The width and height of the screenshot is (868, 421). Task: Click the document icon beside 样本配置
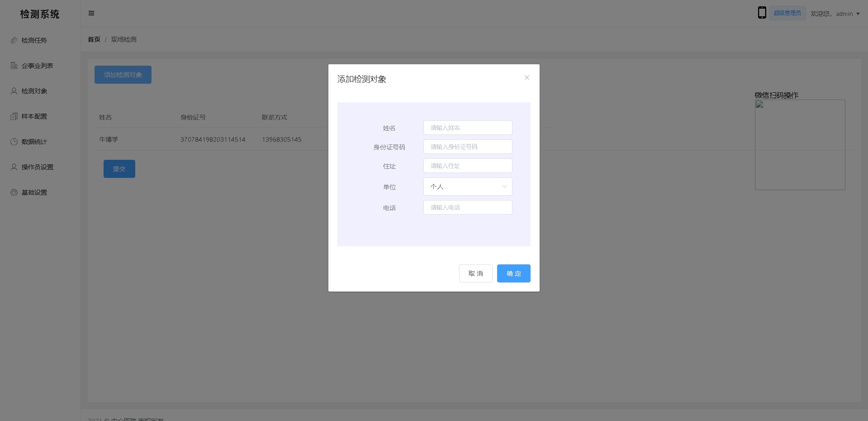14,116
